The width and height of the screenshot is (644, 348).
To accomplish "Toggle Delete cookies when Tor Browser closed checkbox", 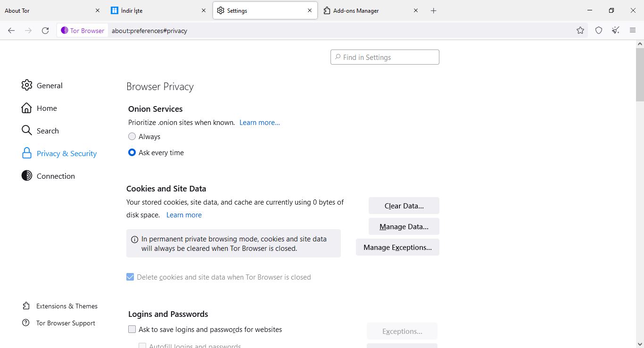I will tap(130, 277).
